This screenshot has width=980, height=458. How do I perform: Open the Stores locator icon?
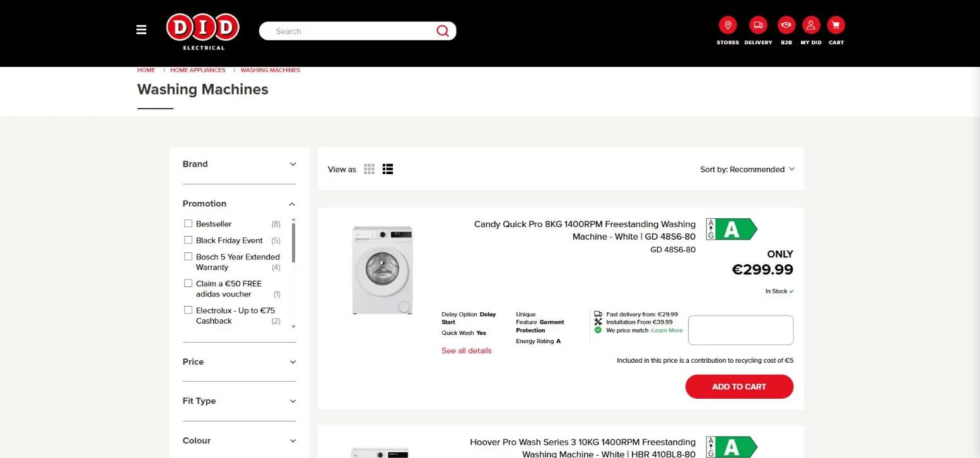tap(728, 25)
